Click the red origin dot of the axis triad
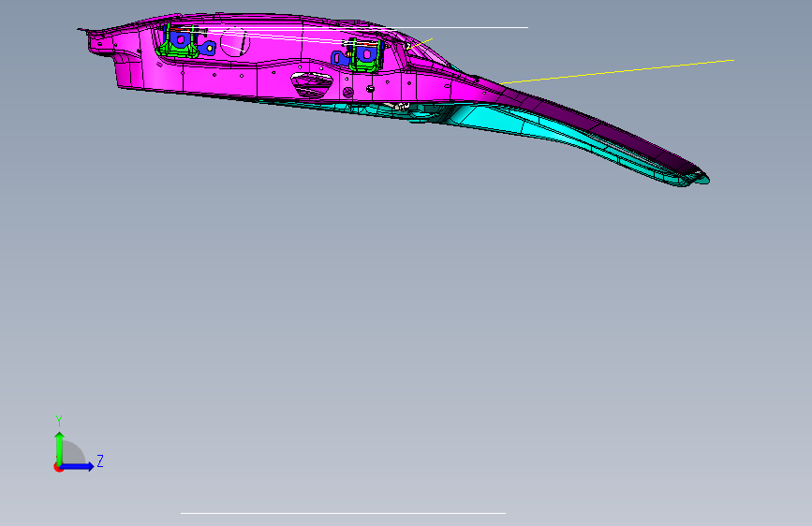The height and width of the screenshot is (526, 812). (58, 467)
